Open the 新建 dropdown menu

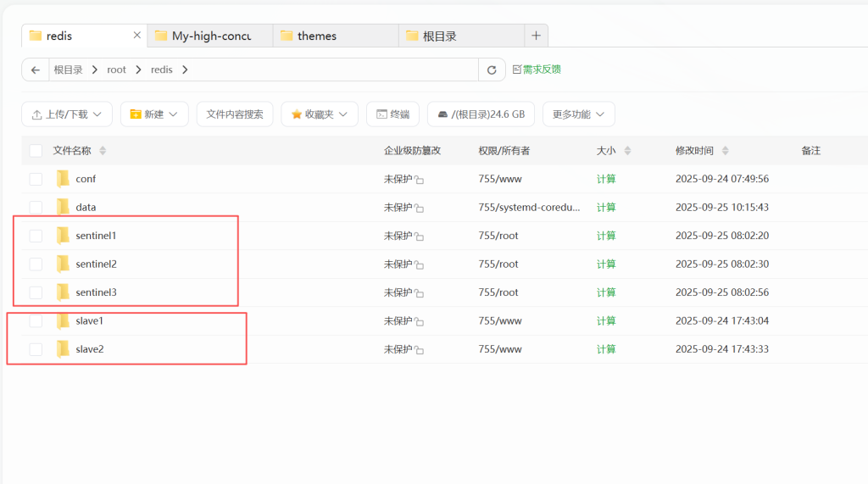(x=154, y=114)
